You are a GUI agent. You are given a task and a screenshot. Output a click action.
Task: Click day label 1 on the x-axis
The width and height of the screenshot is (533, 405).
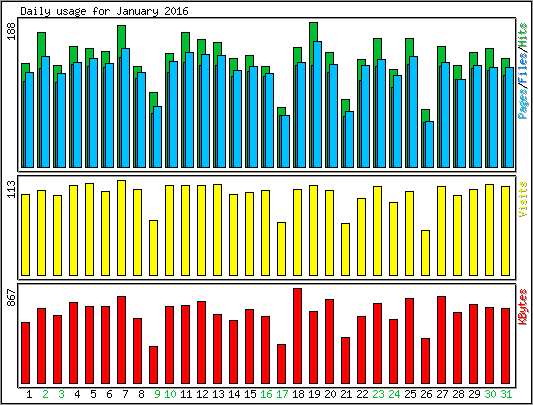tap(30, 394)
